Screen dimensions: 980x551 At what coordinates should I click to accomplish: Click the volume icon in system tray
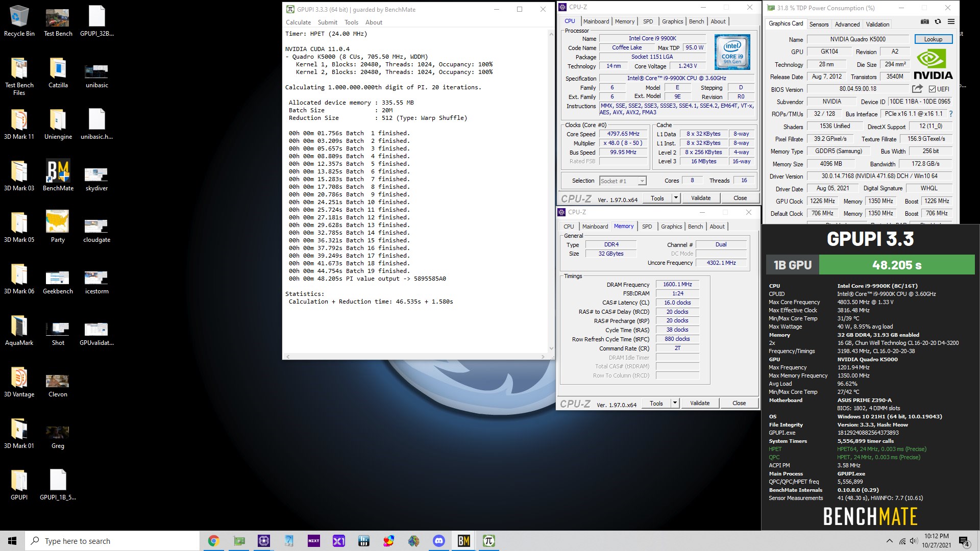tap(914, 541)
